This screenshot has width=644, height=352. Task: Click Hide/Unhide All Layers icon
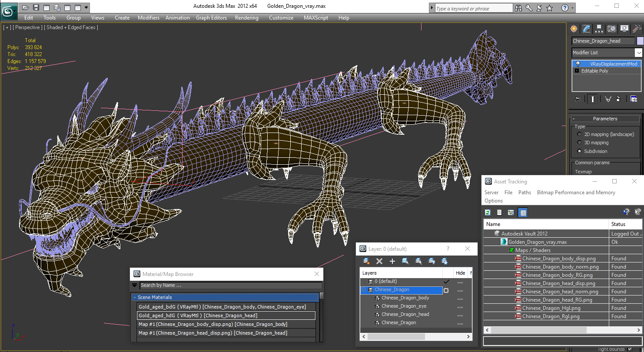[x=432, y=261]
